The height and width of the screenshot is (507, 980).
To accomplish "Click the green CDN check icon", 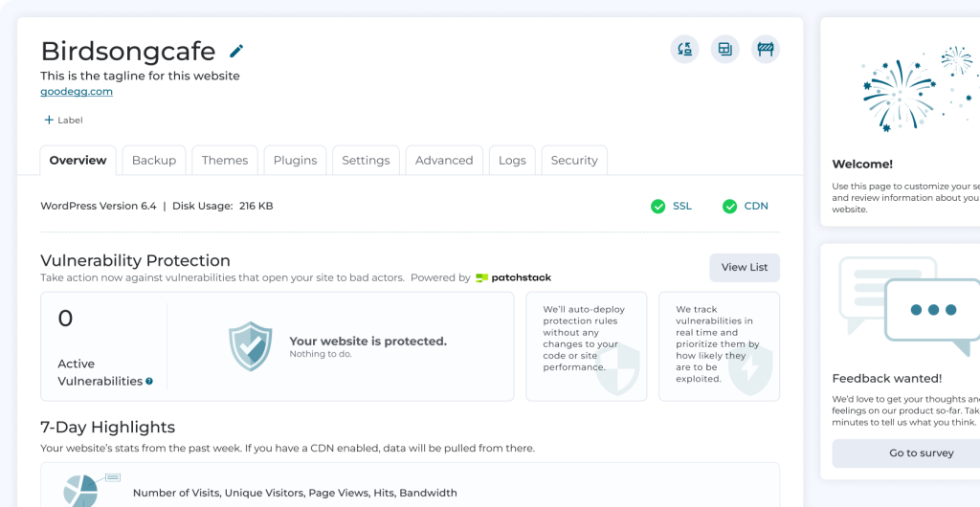I will [729, 206].
